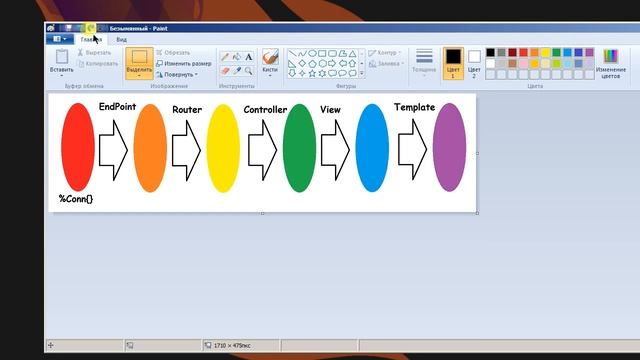Select the Text tool (letter A)
The width and height of the screenshot is (640, 360).
coord(249,57)
